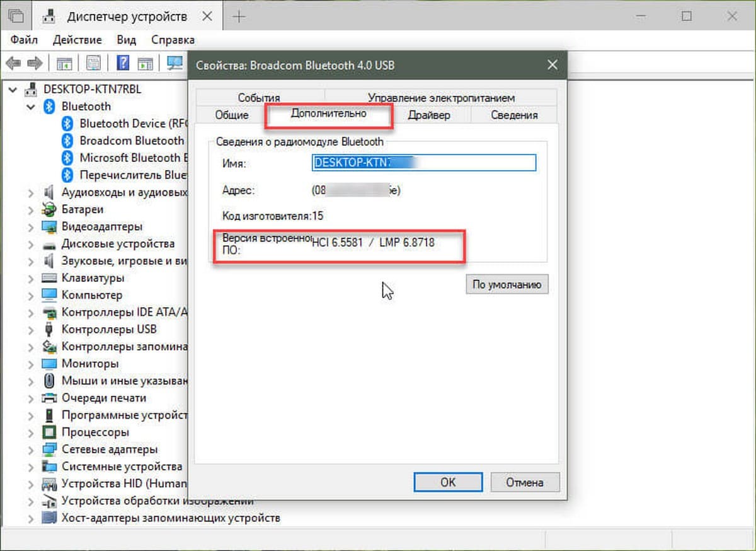
Task: Select the Мониторы tree item
Action: 89,364
